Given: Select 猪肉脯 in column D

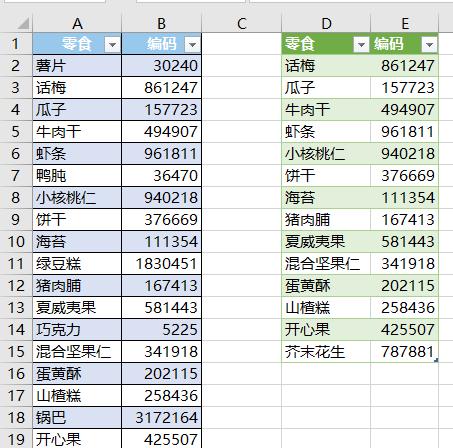Looking at the screenshot, I should coord(326,220).
